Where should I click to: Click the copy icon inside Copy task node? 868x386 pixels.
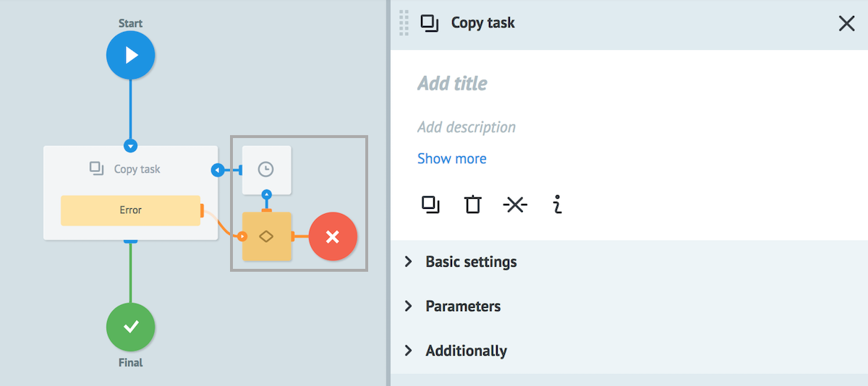click(97, 169)
